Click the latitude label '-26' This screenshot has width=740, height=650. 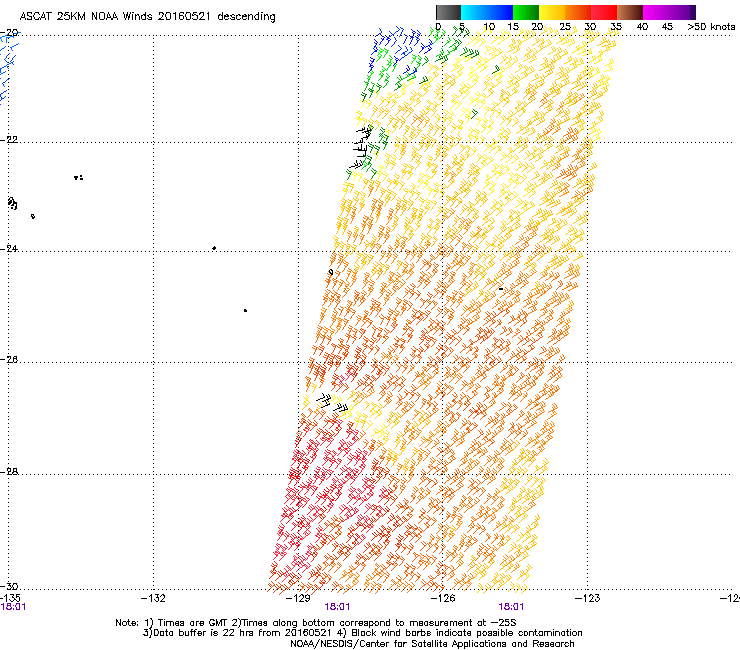pos(9,360)
